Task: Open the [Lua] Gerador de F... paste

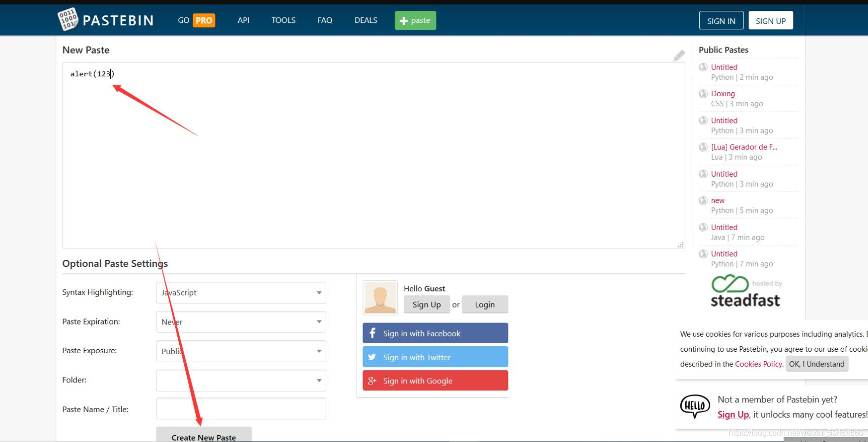Action: (744, 147)
